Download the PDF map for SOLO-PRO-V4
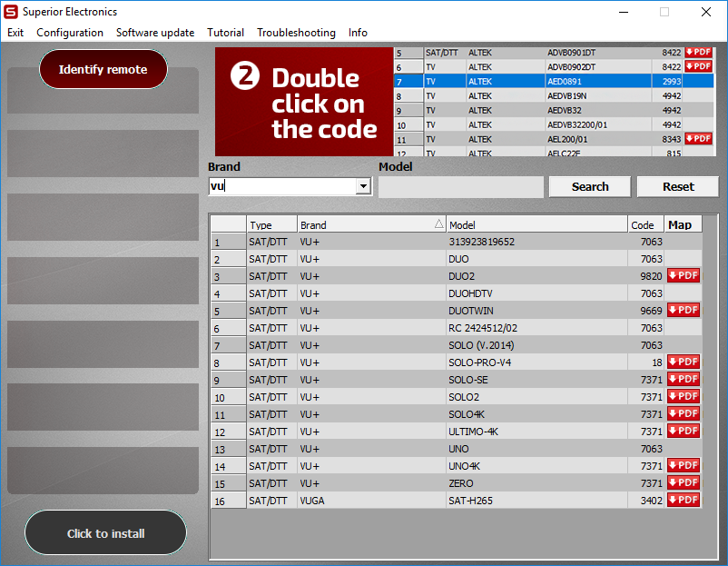This screenshot has height=566, width=728. coord(683,362)
